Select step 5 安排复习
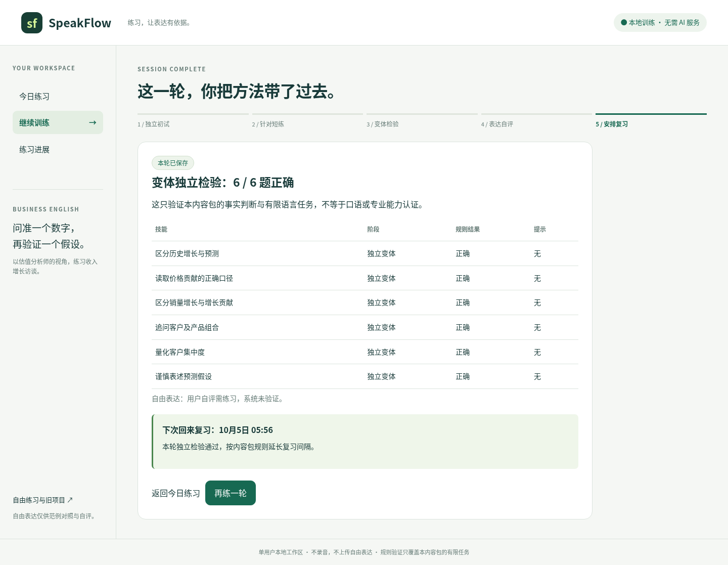 click(x=651, y=121)
